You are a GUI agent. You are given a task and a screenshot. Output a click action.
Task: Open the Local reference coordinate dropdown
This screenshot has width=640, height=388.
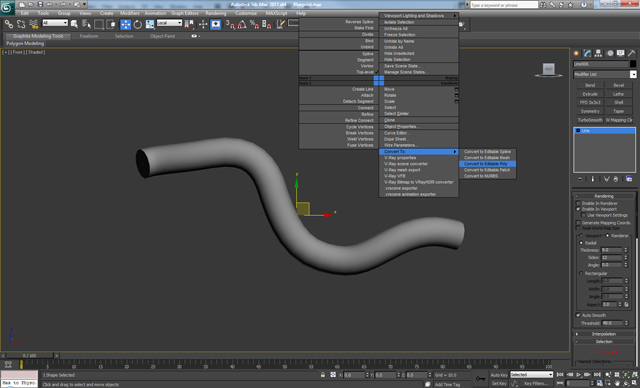[169, 23]
